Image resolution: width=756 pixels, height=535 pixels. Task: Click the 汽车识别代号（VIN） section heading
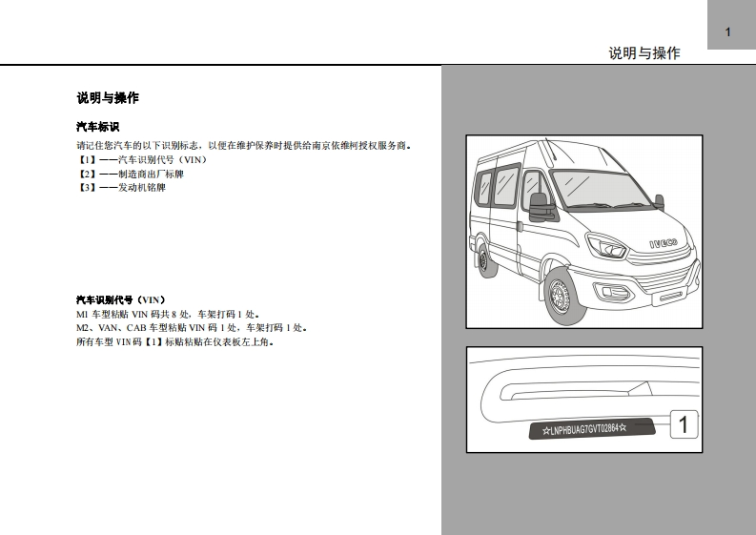click(121, 298)
